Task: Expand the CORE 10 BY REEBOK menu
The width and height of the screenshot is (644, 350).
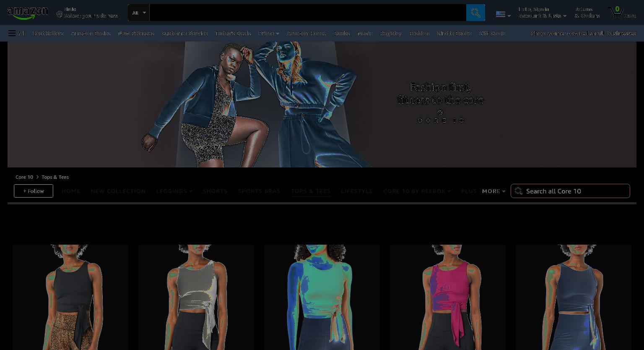Action: 417,191
